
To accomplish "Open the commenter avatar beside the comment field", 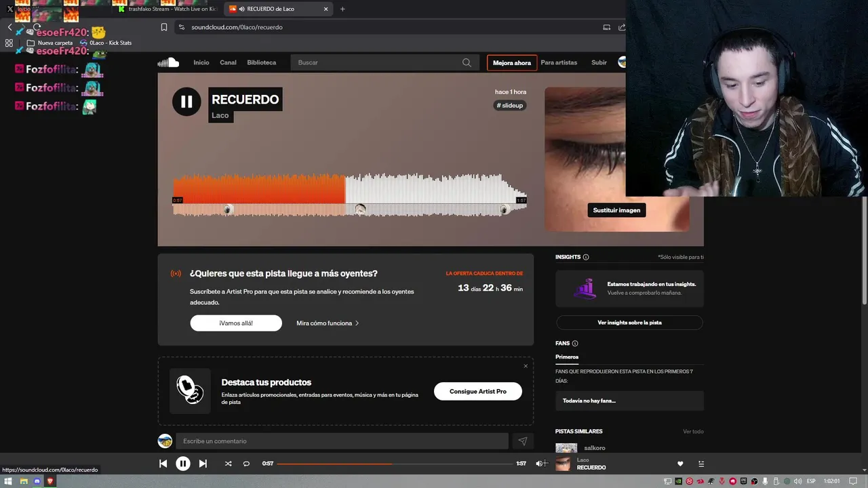I will (165, 441).
